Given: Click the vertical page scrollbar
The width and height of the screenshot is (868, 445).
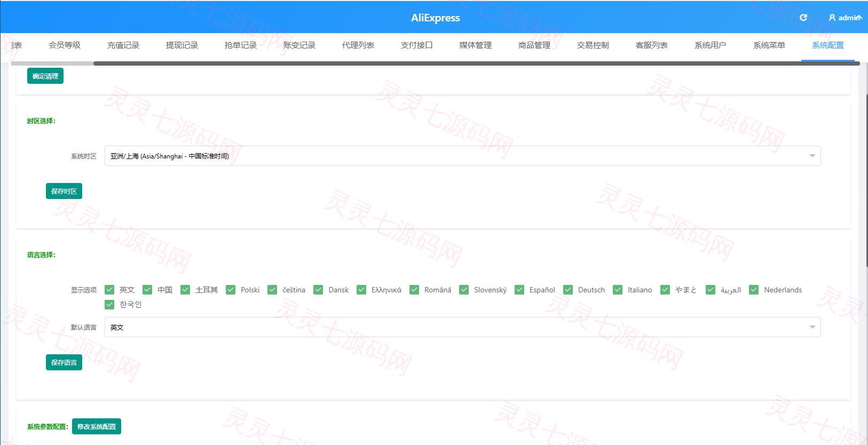Looking at the screenshot, I should pos(866,181).
